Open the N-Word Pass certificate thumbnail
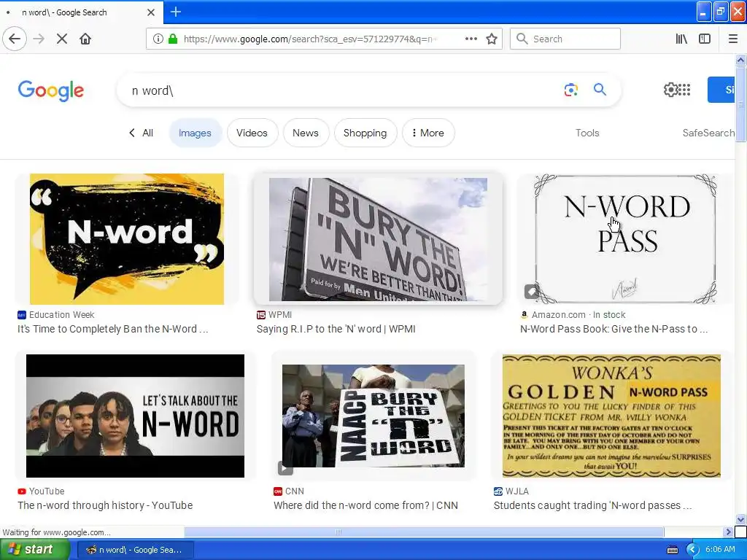The width and height of the screenshot is (747, 560). [625, 239]
